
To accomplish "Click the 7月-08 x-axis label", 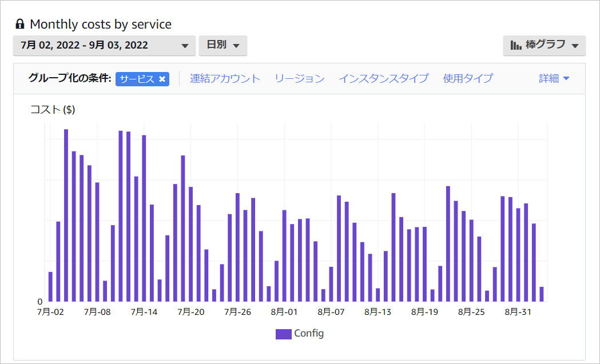I will pos(97,312).
